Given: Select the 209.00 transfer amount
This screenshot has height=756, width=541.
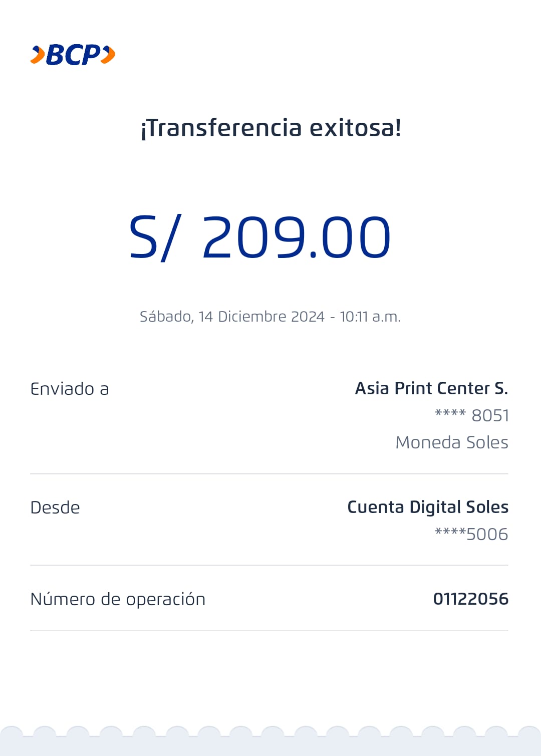Looking at the screenshot, I should pos(296,237).
